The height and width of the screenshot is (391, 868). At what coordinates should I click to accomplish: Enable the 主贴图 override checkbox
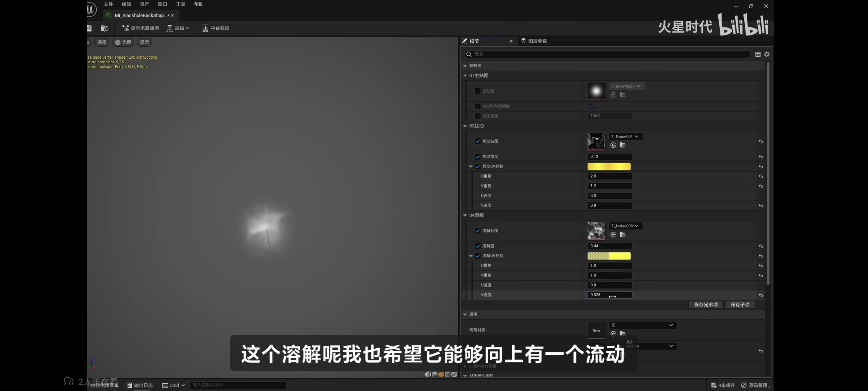[x=477, y=91]
